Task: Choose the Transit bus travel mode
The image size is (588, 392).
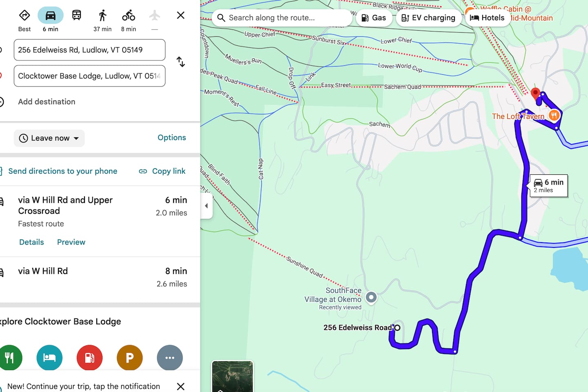Action: pos(76,16)
